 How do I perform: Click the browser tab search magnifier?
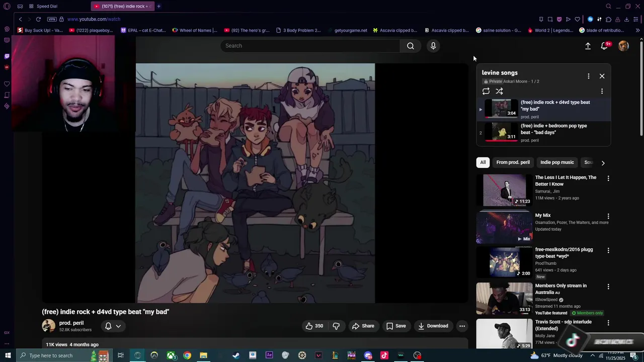[x=608, y=7]
